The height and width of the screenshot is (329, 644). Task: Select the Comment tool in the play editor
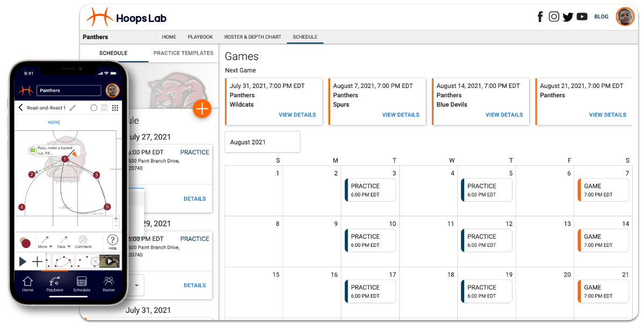[x=83, y=242]
